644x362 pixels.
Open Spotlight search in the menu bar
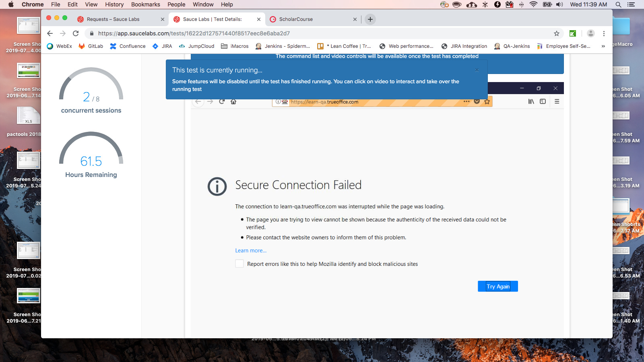pos(619,4)
